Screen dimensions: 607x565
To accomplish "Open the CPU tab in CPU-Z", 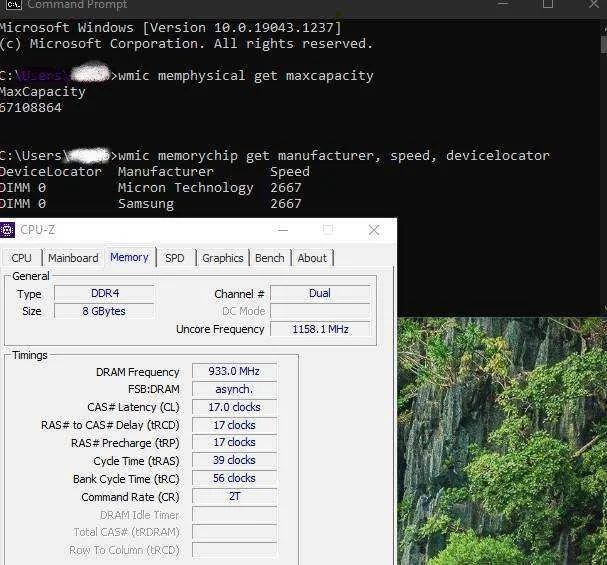I will pos(21,258).
